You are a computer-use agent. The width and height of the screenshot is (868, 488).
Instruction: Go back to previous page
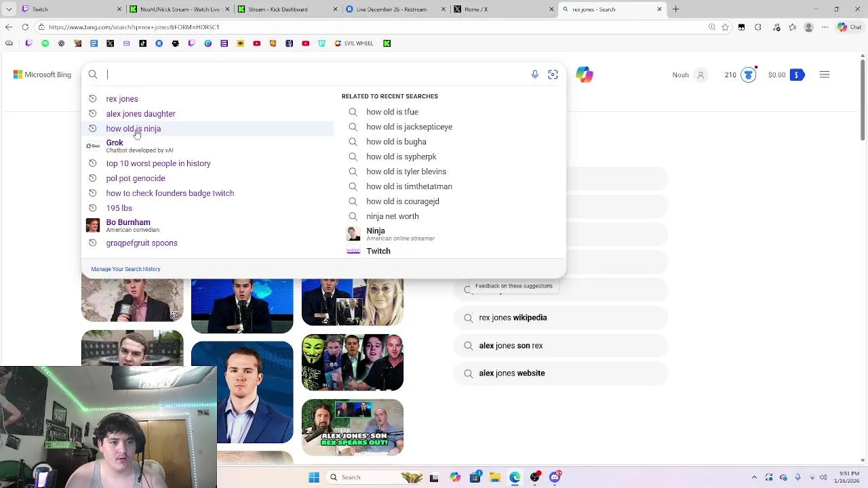coord(9,27)
